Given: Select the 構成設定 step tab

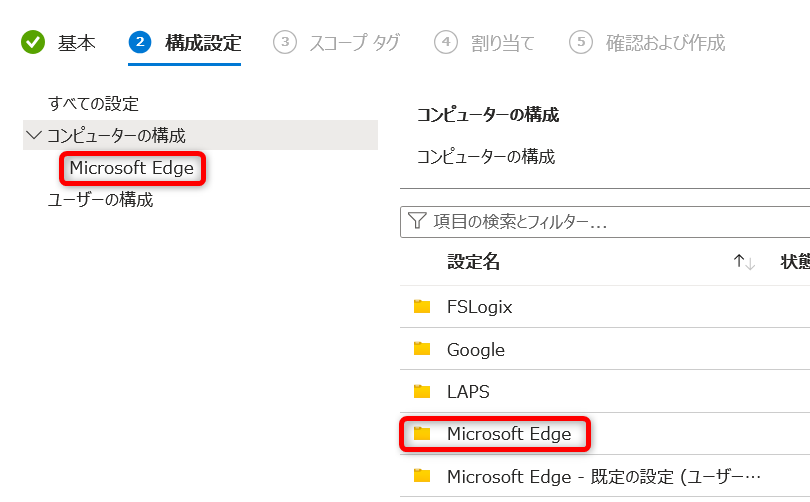Looking at the screenshot, I should coord(184,43).
